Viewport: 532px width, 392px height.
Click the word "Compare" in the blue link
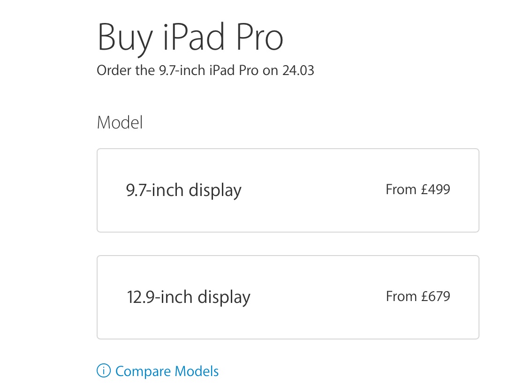click(x=143, y=371)
